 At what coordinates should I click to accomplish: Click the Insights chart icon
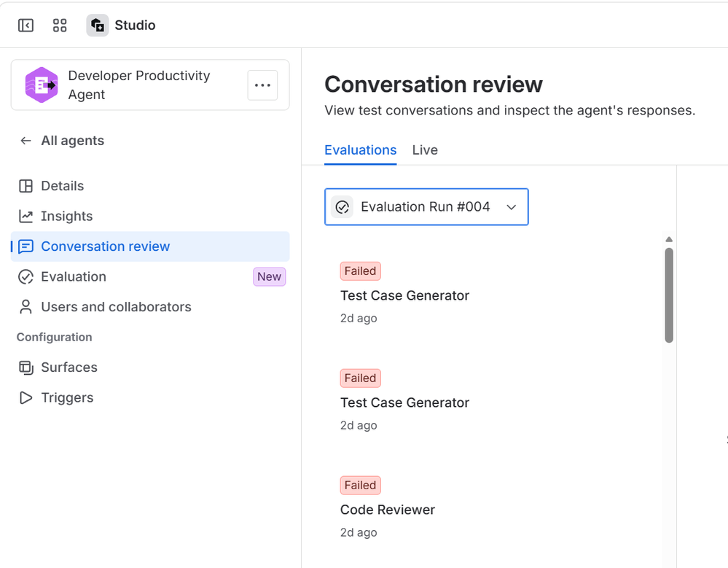tap(26, 217)
